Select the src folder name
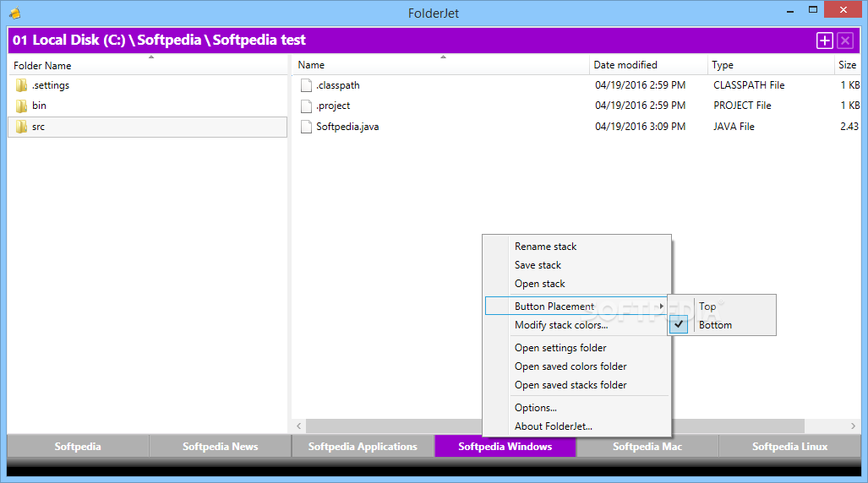The image size is (868, 483). click(x=38, y=127)
